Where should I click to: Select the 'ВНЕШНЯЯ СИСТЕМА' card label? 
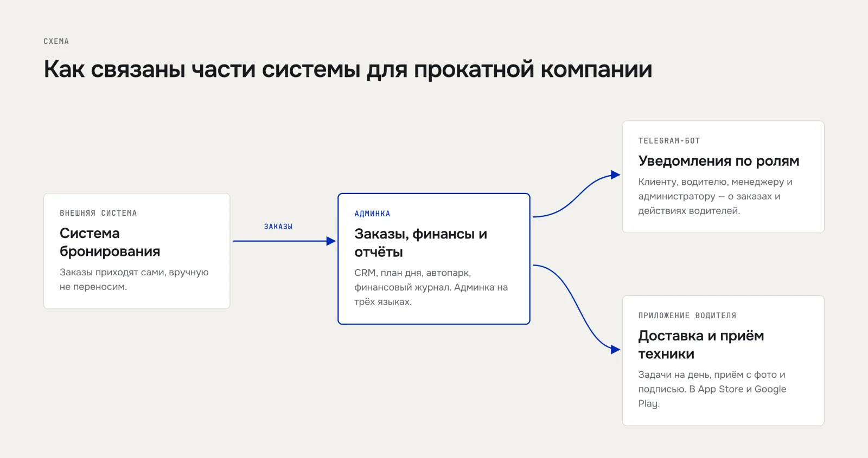tap(98, 213)
